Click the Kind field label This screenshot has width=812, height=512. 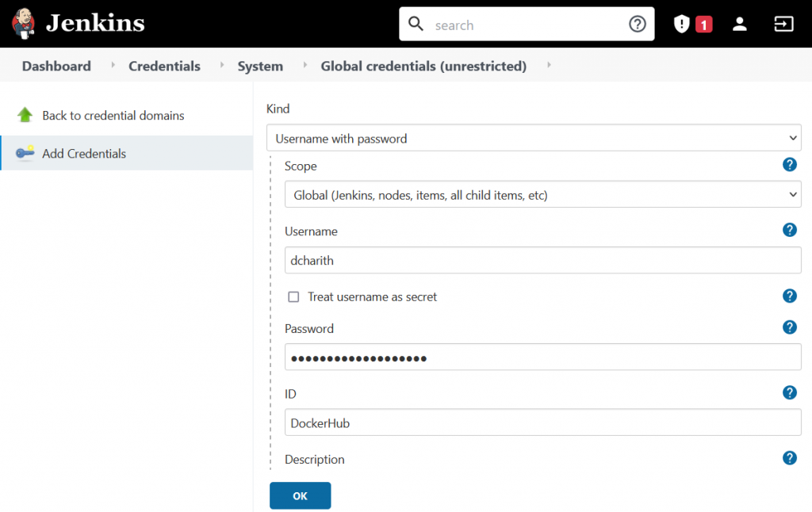point(278,109)
